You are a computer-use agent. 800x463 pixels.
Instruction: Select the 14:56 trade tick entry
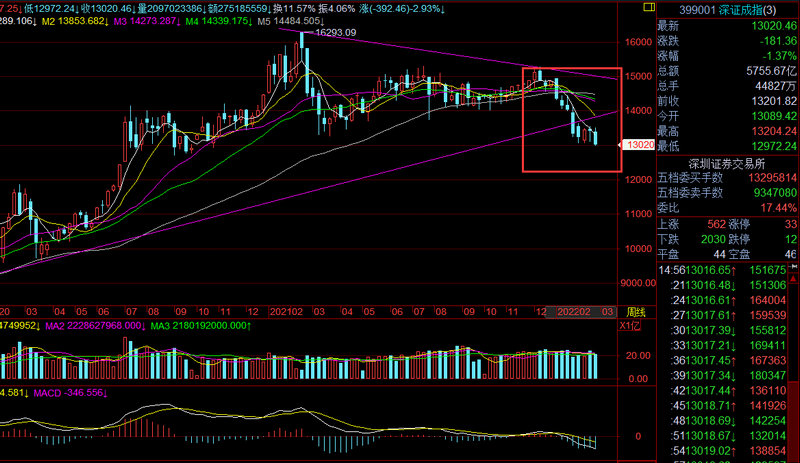point(727,269)
